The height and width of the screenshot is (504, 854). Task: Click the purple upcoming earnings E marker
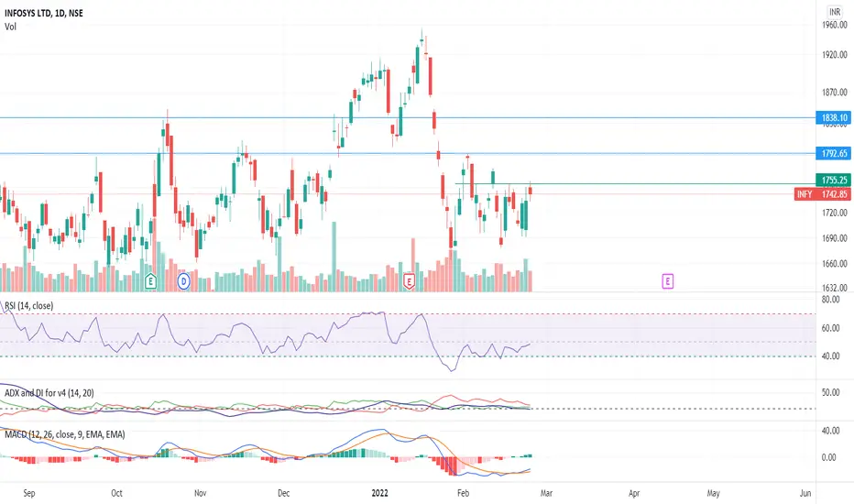667,281
